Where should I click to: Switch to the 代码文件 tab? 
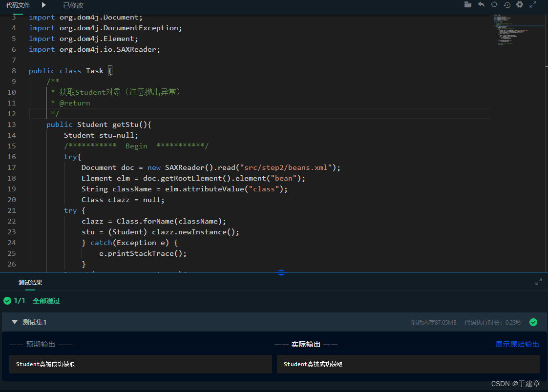click(x=18, y=5)
